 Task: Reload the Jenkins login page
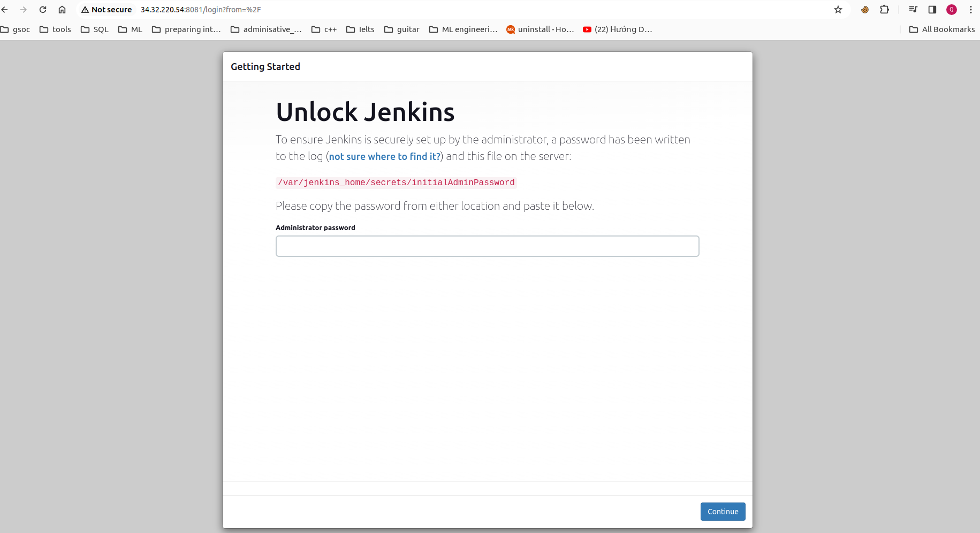click(x=43, y=10)
